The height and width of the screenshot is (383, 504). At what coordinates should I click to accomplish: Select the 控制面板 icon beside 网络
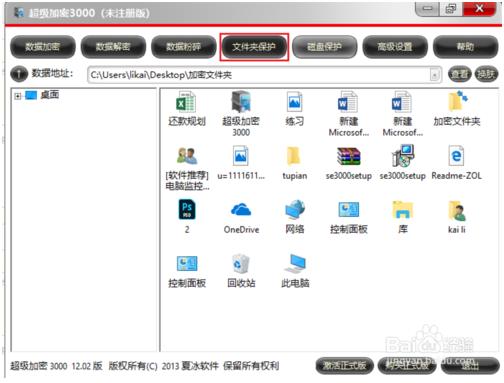point(349,210)
